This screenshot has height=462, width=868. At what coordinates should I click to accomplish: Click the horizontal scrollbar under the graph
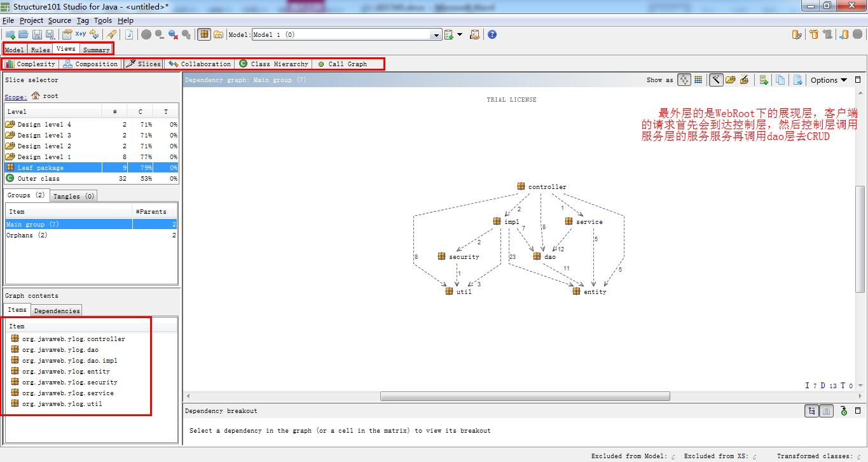[525, 396]
